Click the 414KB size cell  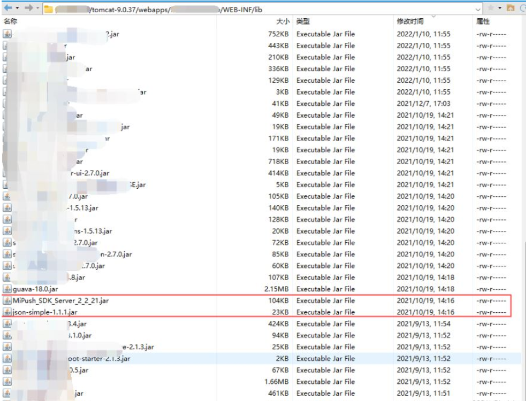pyautogui.click(x=278, y=173)
